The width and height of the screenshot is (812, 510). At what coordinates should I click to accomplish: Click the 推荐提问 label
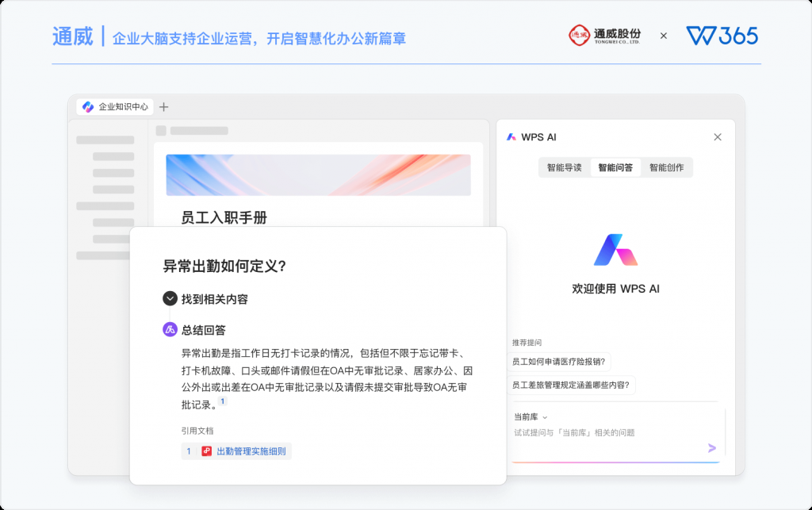tap(527, 343)
